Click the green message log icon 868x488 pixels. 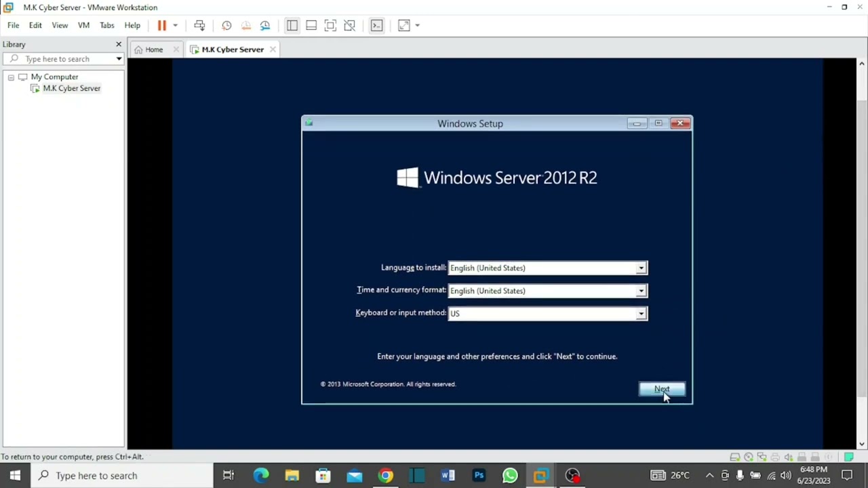[x=848, y=457]
